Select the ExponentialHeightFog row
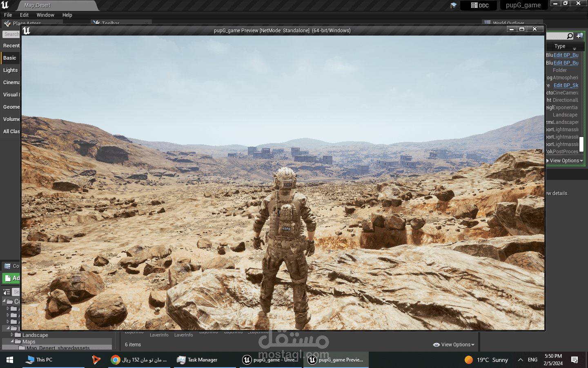Screen dimensions: 588x368 [x=562, y=108]
